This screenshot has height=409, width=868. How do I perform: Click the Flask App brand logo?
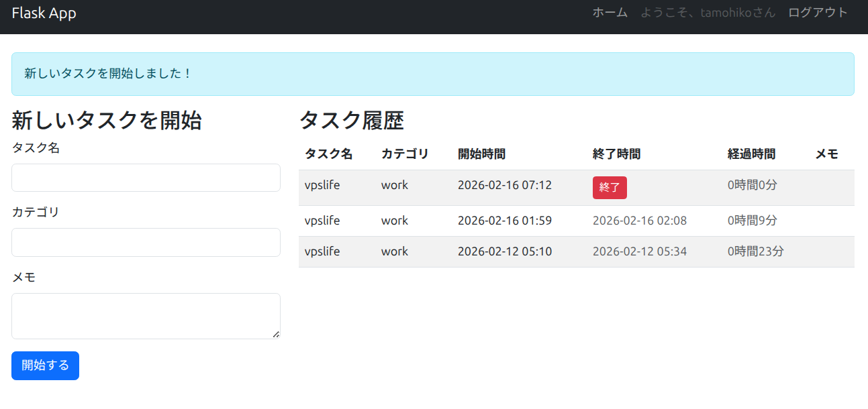click(44, 13)
